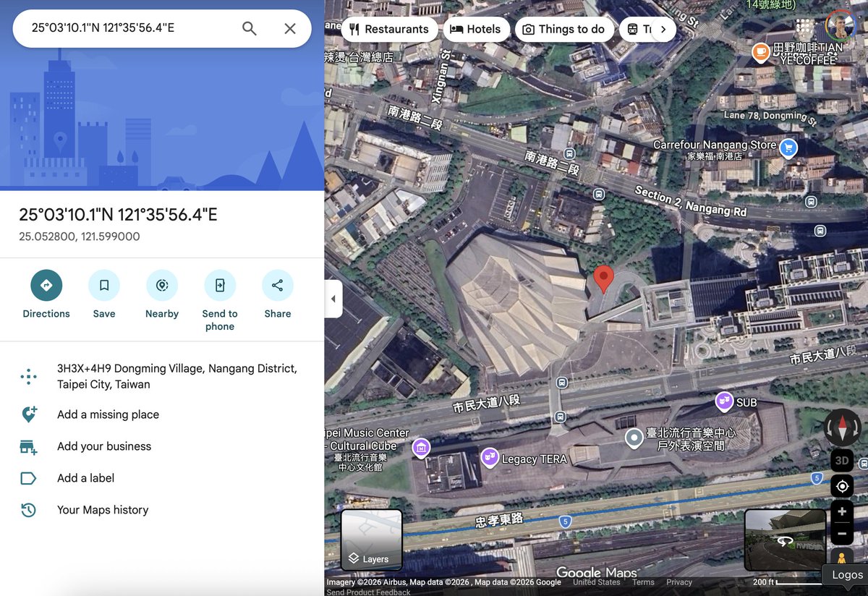This screenshot has width=868, height=596.
Task: Click the Terms link in footer
Action: point(643,582)
